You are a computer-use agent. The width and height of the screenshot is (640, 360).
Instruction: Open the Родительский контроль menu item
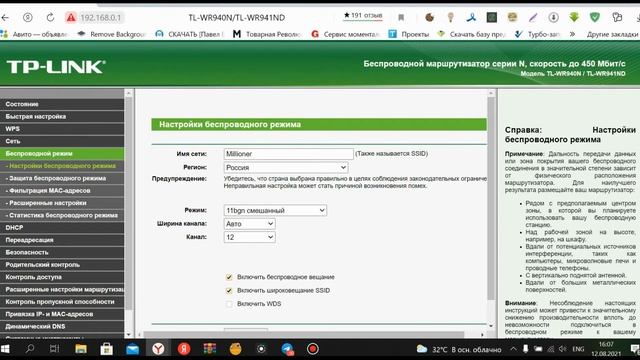(62, 264)
